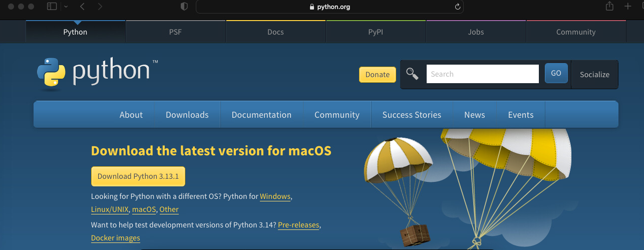Click into the Search input field
This screenshot has height=250, width=644.
[482, 74]
